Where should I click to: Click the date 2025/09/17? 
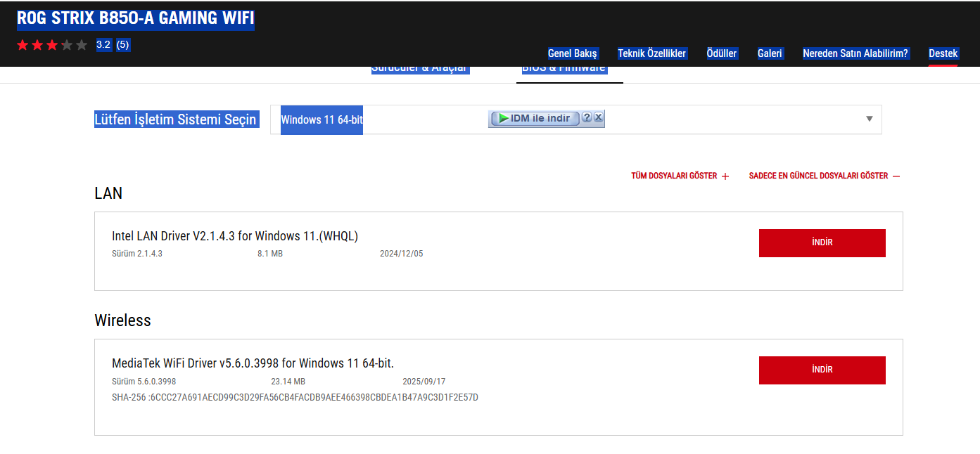tap(424, 382)
